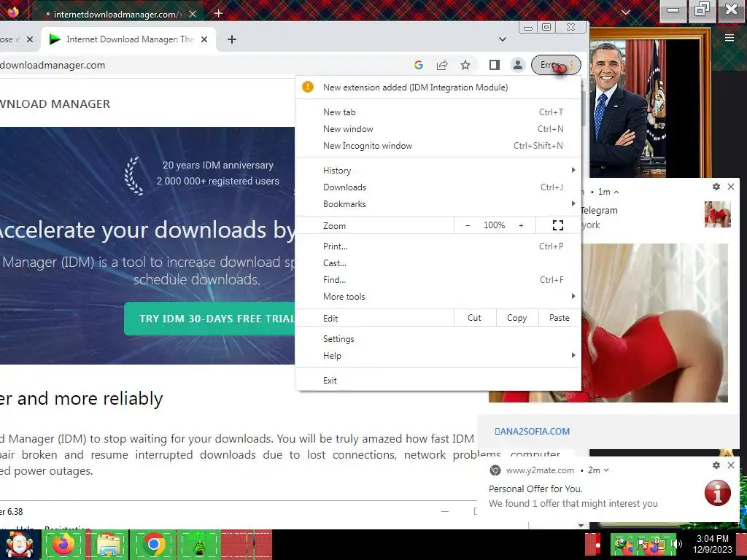Choose Print... from the menu
Viewport: 747px width, 560px height.
438,246
